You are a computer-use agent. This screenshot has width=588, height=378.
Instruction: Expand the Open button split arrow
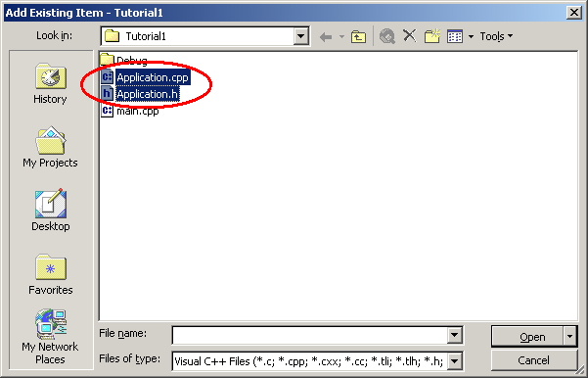coord(569,336)
